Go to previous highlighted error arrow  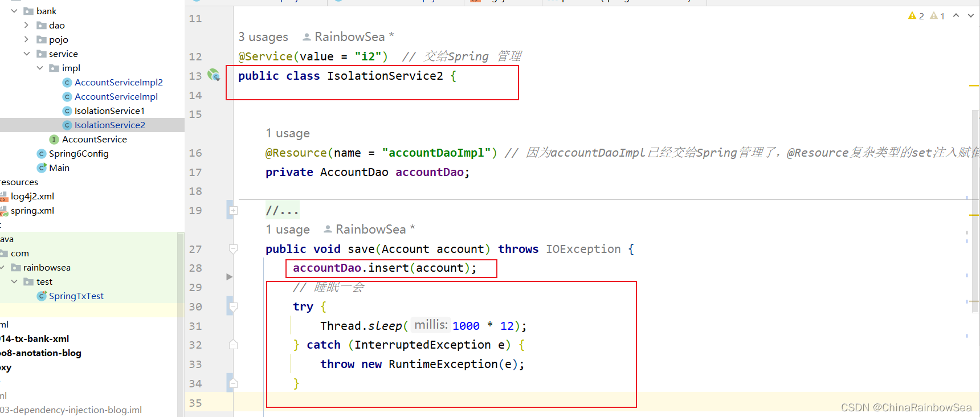956,15
